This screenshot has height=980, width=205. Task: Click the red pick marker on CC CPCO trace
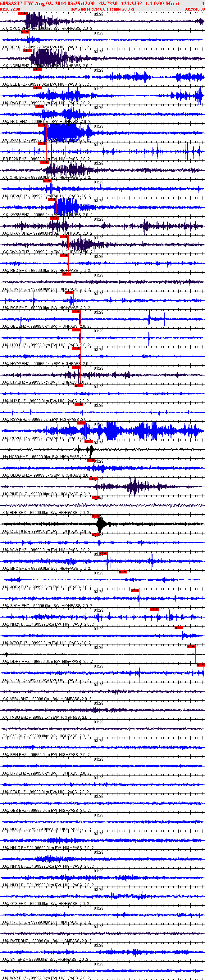pos(22,13)
